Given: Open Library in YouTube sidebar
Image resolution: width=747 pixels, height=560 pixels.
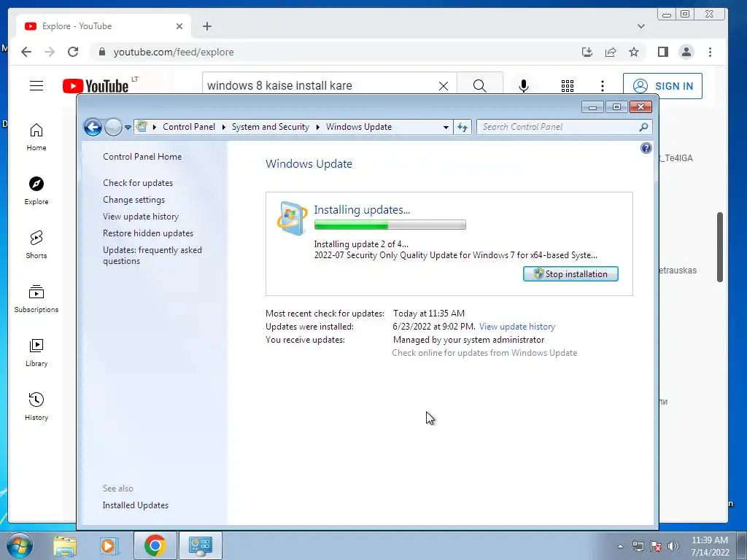Looking at the screenshot, I should point(36,352).
